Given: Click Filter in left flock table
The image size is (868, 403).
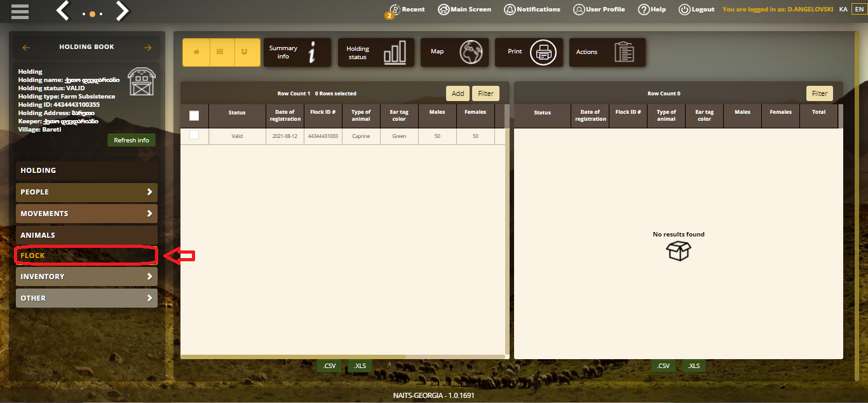Looking at the screenshot, I should 485,93.
